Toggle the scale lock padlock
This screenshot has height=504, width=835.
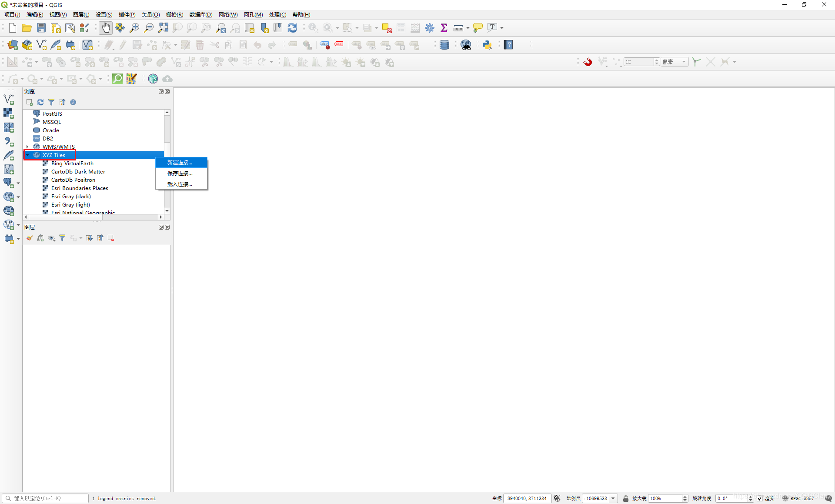[x=625, y=498]
